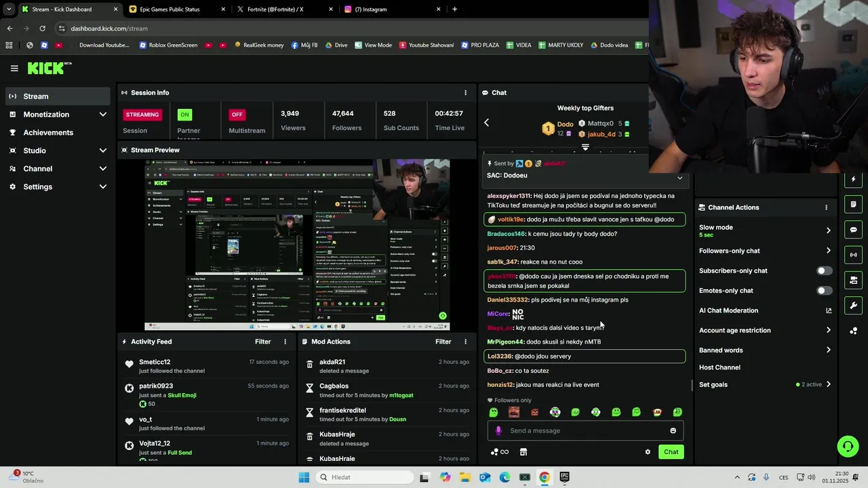The image size is (868, 488).
Task: Open Mod Actions three-dot options
Action: coord(465,342)
